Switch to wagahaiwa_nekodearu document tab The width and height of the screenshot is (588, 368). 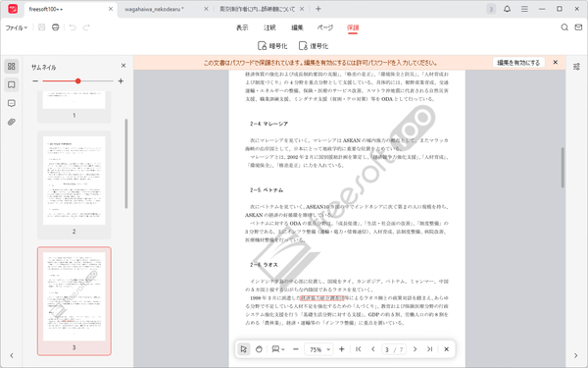pyautogui.click(x=154, y=9)
